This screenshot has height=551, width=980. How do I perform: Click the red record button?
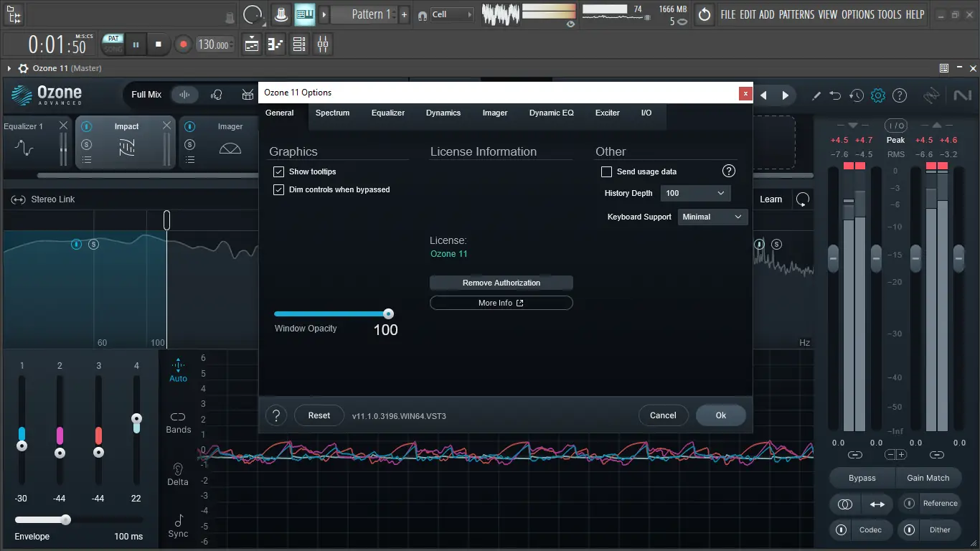(x=183, y=44)
